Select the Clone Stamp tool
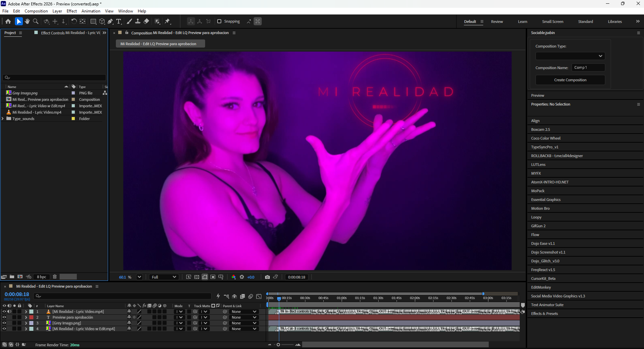The image size is (644, 349). click(138, 21)
